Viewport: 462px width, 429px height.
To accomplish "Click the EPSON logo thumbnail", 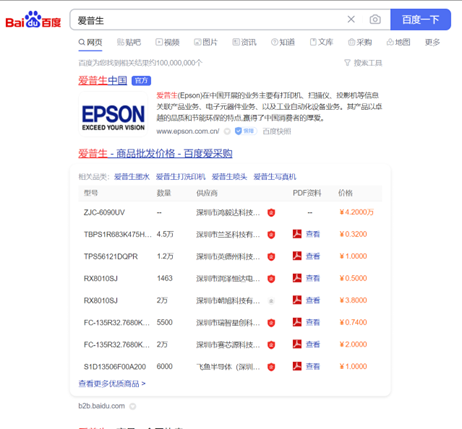I will coord(113,114).
